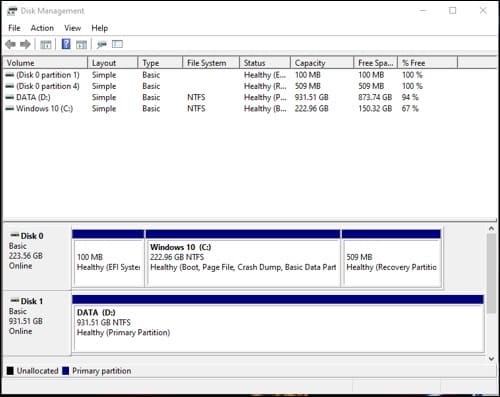Click the black Unallocated legend swatch
Screen dimensions: 500x397
coord(10,371)
